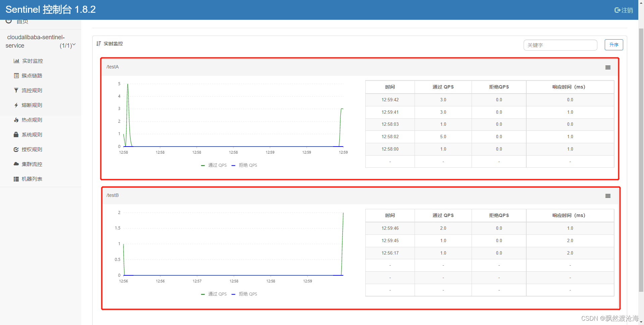Open the 机器列表 table icon in sidebar
This screenshot has height=325, width=644.
click(16, 179)
